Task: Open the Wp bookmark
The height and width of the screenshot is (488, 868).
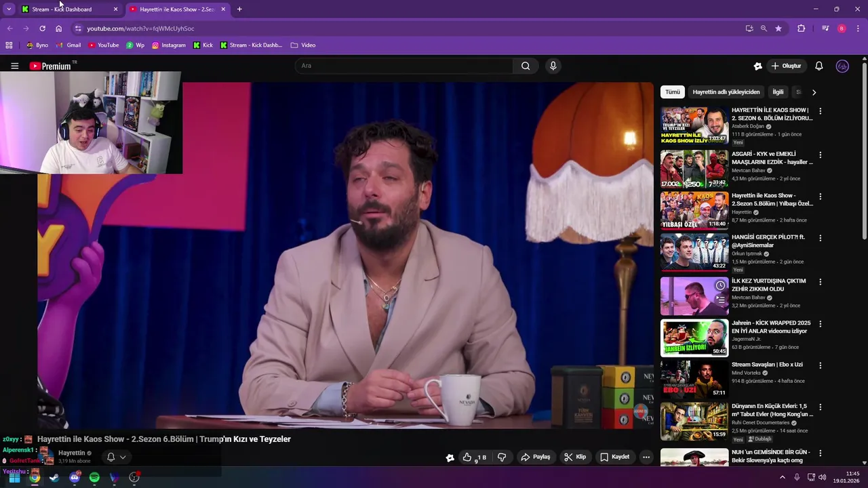Action: (x=136, y=45)
